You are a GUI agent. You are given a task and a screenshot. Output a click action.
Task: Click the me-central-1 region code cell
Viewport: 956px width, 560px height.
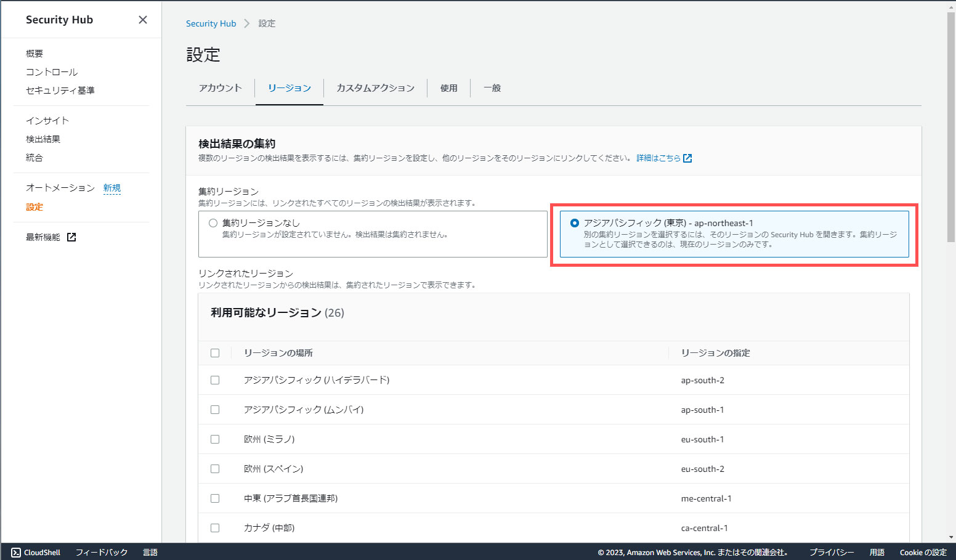707,498
